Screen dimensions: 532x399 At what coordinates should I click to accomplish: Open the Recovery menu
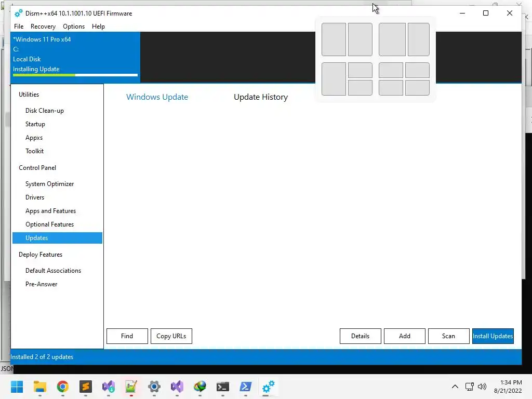(43, 26)
